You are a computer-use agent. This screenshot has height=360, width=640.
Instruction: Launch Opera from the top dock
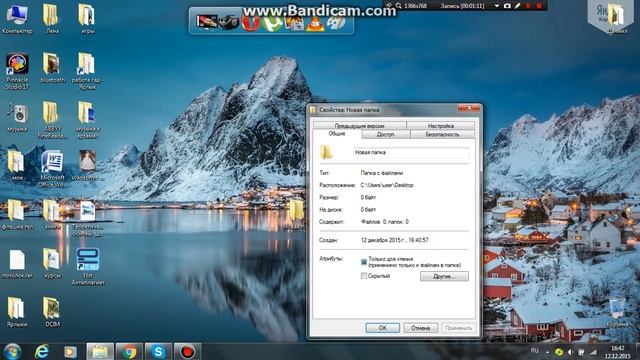pyautogui.click(x=250, y=22)
